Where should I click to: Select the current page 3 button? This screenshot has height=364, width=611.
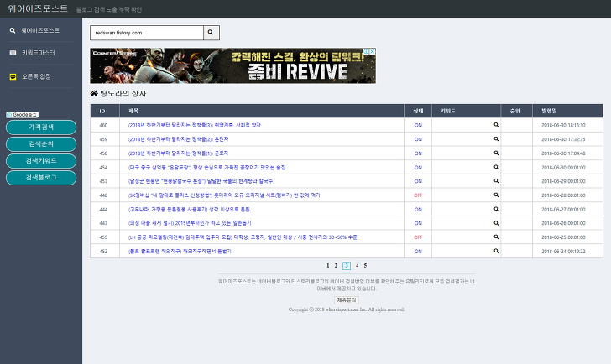347,266
